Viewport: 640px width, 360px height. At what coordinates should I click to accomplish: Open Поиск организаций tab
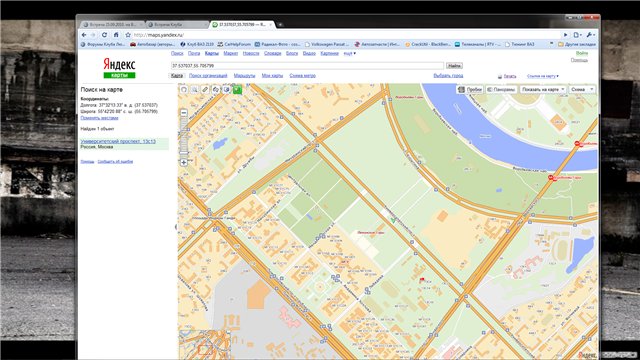point(208,76)
